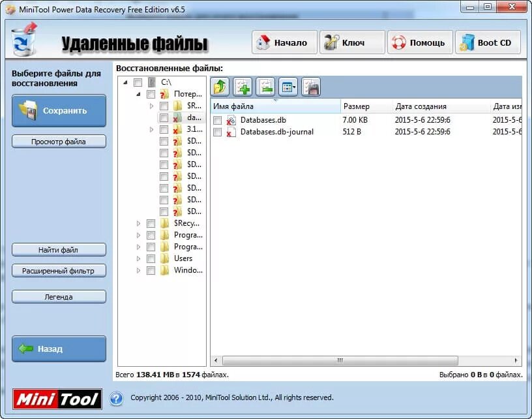
Task: Open the view mode toolbar dropdown
Action: pos(288,87)
